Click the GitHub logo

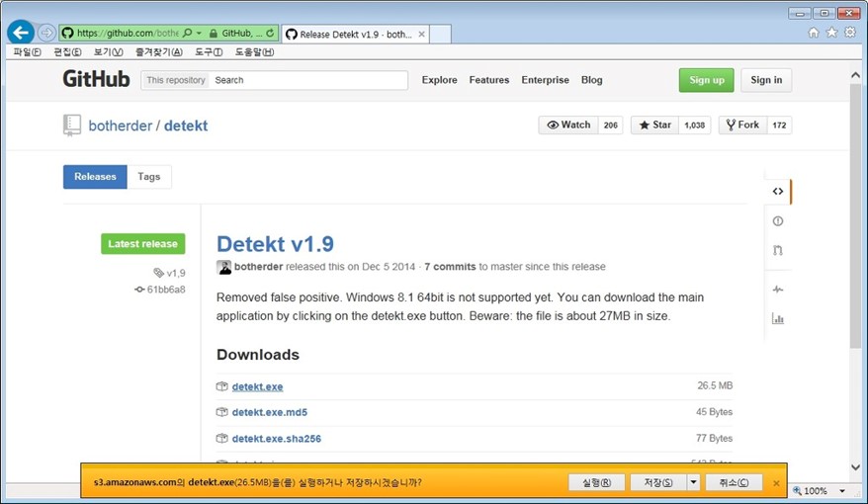(96, 79)
